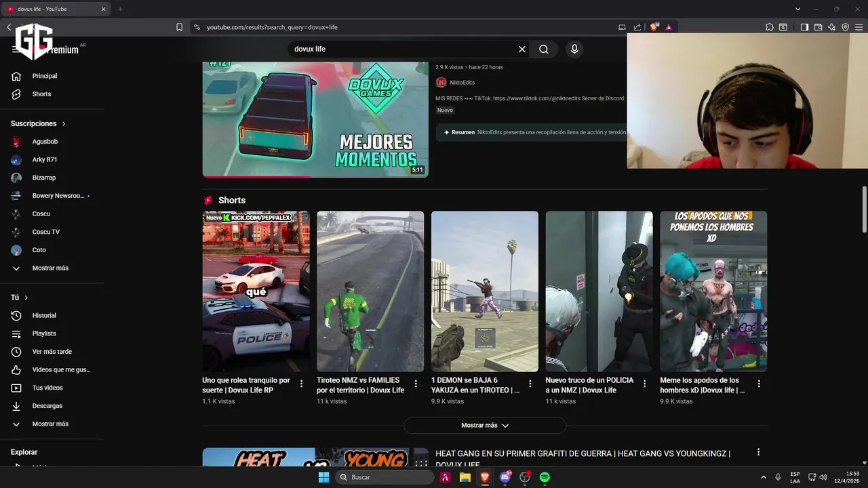868x488 pixels.
Task: Play the Tiroteo NMZ vs FAMILIES short
Action: coord(370,291)
